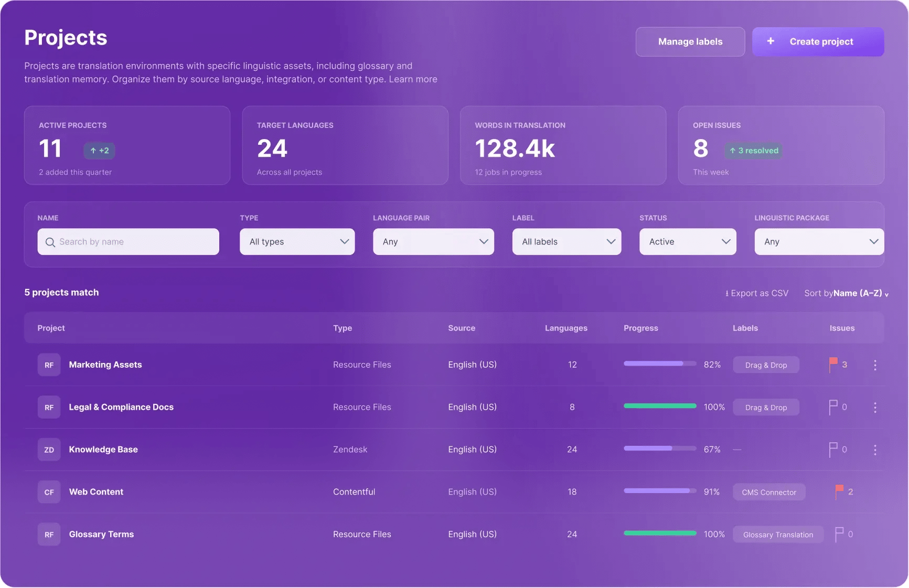Image resolution: width=909 pixels, height=588 pixels.
Task: Open the Status dropdown set to Active
Action: (x=688, y=242)
